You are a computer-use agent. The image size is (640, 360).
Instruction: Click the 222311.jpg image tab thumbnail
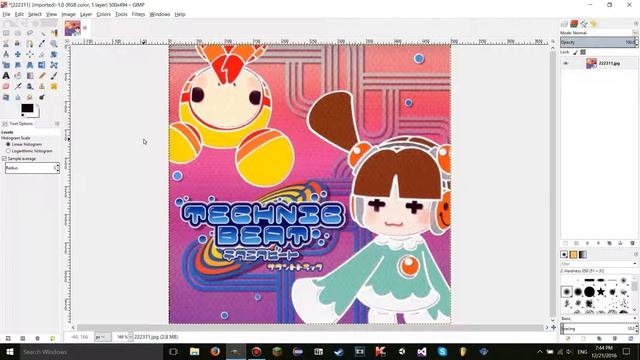(x=73, y=29)
